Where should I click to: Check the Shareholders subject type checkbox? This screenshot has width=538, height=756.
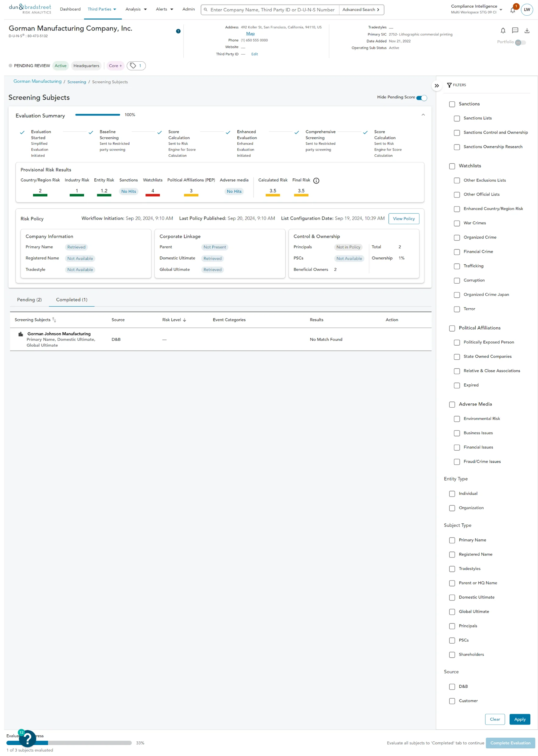[x=452, y=655]
